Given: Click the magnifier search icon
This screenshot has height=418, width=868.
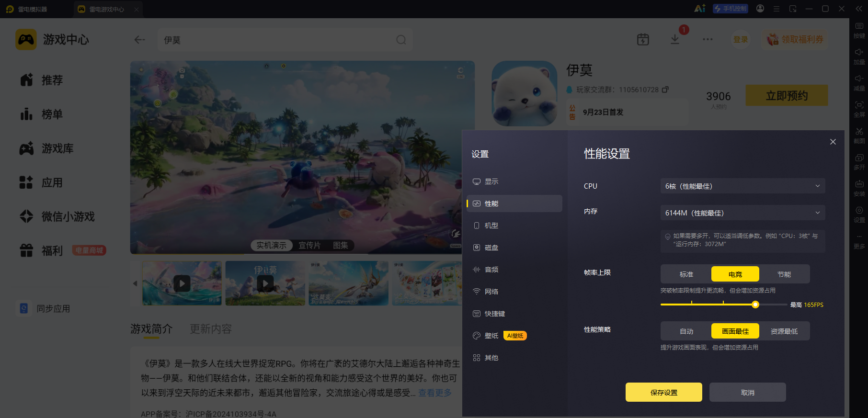Looking at the screenshot, I should [x=401, y=40].
